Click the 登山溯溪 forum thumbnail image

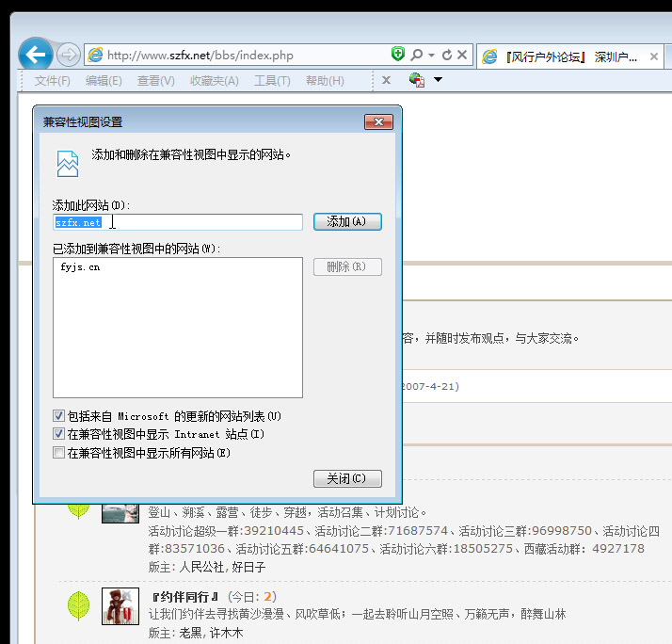[120, 513]
